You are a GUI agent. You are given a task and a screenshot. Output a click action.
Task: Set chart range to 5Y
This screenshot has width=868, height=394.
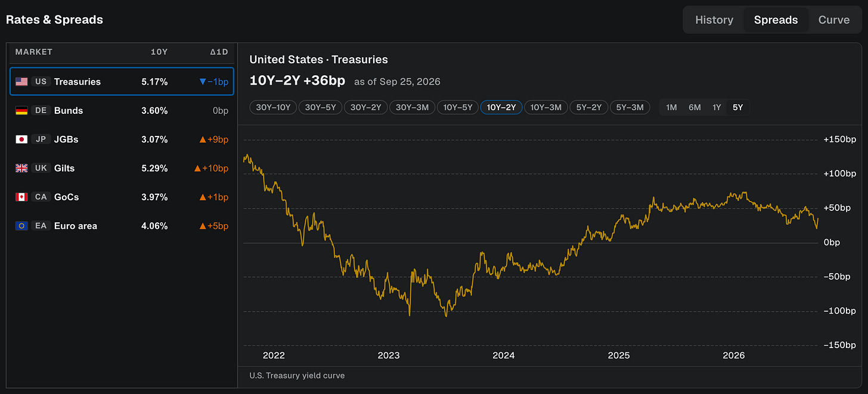pos(737,107)
